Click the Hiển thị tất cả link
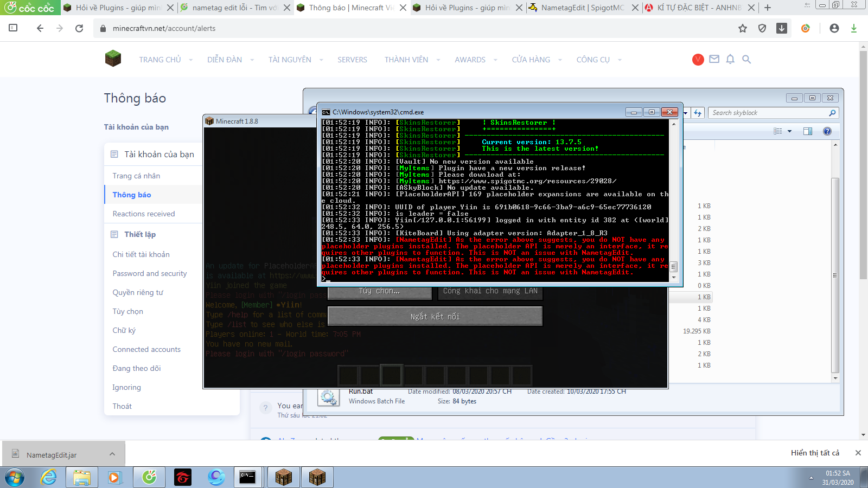The height and width of the screenshot is (488, 868). tap(814, 453)
